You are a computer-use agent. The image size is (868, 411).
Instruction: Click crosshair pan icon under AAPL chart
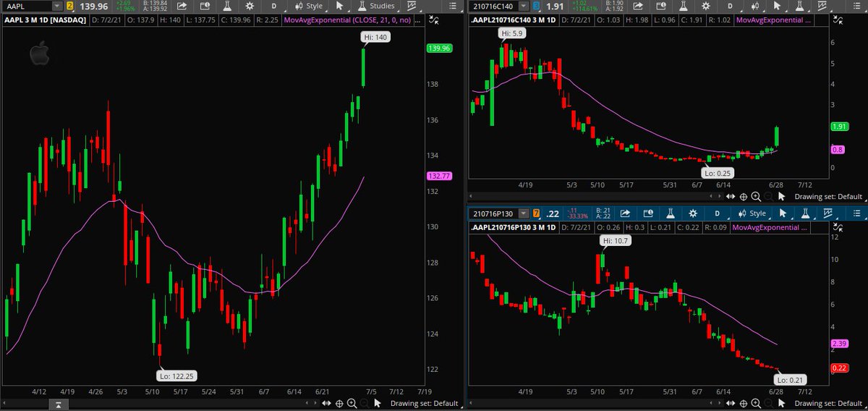pos(339,403)
